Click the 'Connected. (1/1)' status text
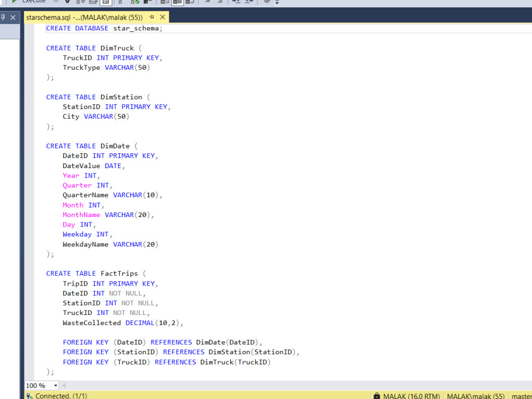This screenshot has height=399, width=532. (61, 396)
